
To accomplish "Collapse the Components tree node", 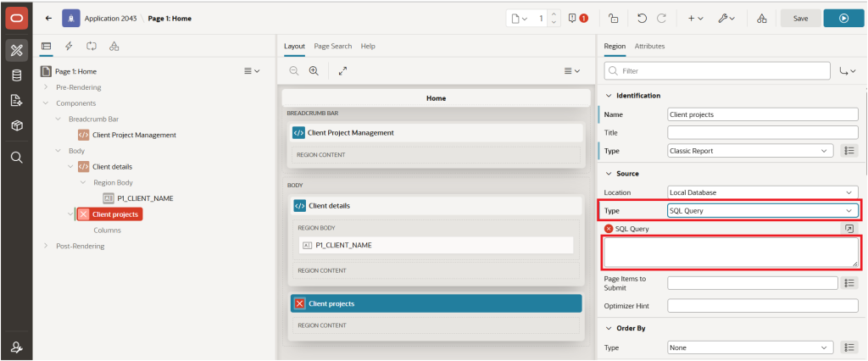I will pos(46,103).
